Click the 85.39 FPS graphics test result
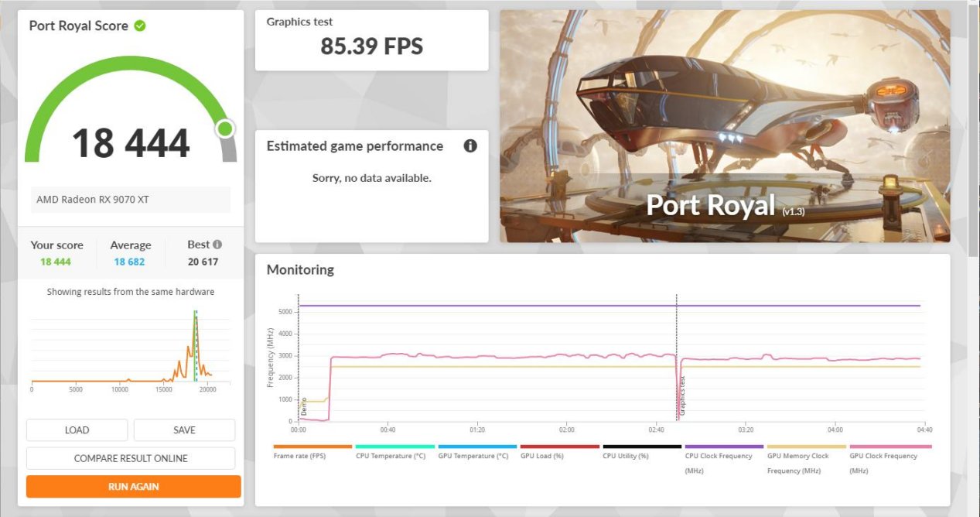This screenshot has width=980, height=517. [372, 46]
